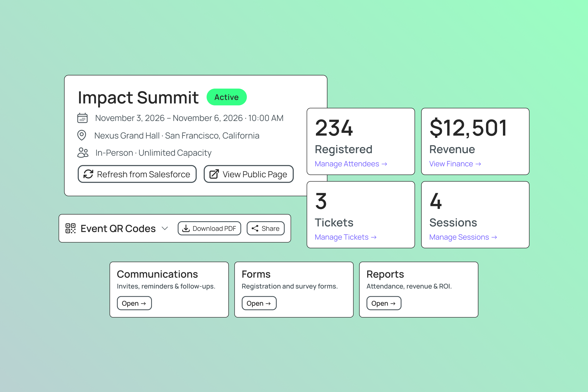Click In-Person · Unlimited Capacity text
The width and height of the screenshot is (588, 392).
[153, 153]
